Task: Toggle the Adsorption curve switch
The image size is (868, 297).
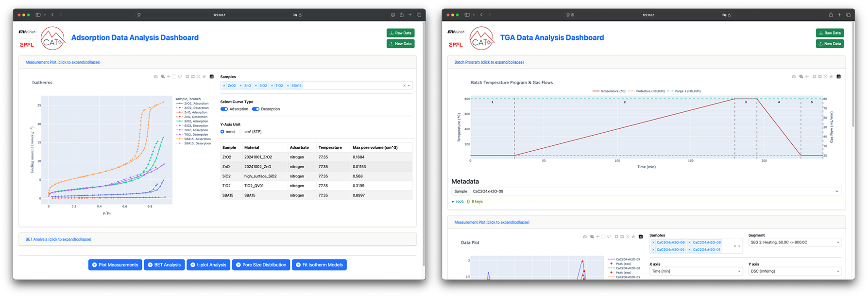Action: (224, 109)
